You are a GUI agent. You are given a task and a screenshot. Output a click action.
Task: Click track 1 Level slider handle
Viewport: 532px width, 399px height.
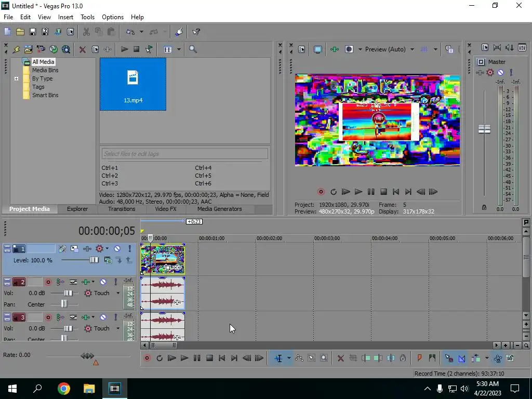94,260
